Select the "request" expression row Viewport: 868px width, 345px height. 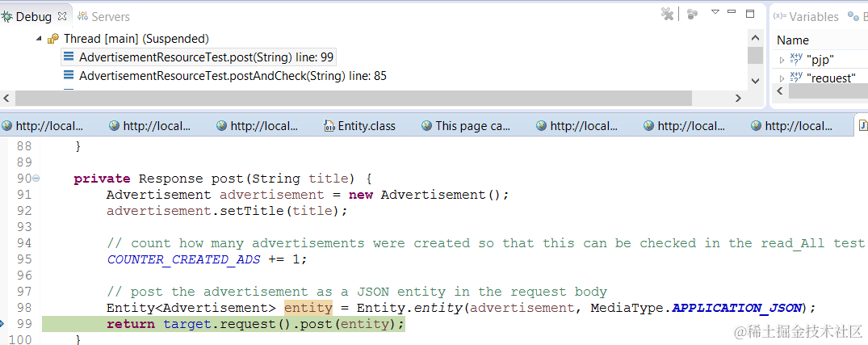[820, 77]
